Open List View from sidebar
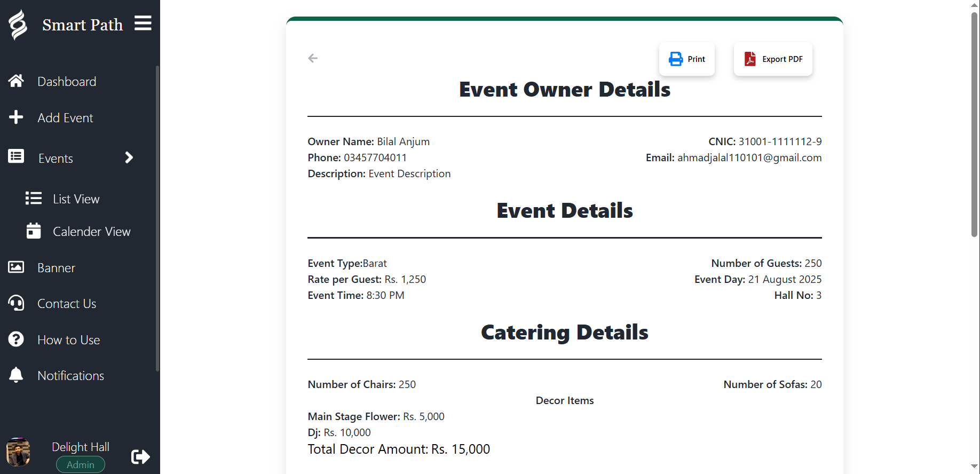Image resolution: width=980 pixels, height=474 pixels. coord(76,199)
